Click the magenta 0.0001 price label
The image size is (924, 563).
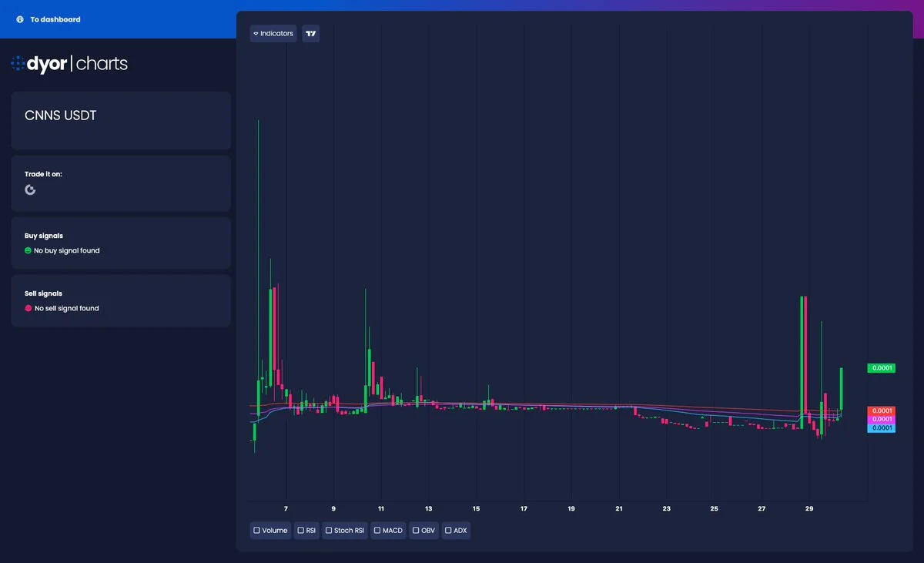[881, 419]
